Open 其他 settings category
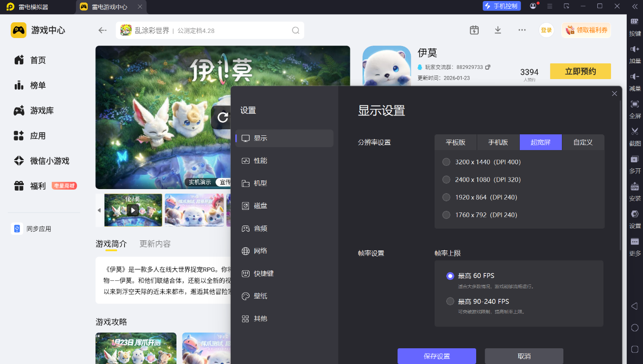643x364 pixels. click(x=284, y=319)
